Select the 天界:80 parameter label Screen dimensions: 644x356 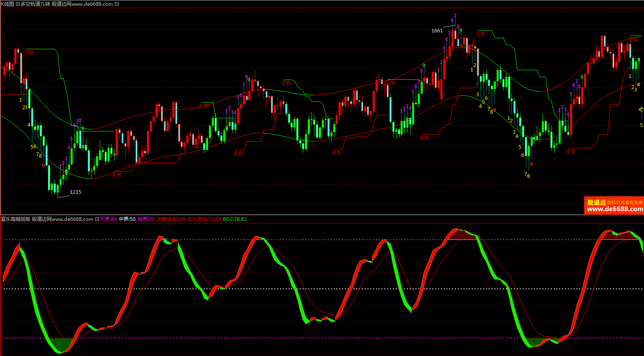click(108, 219)
